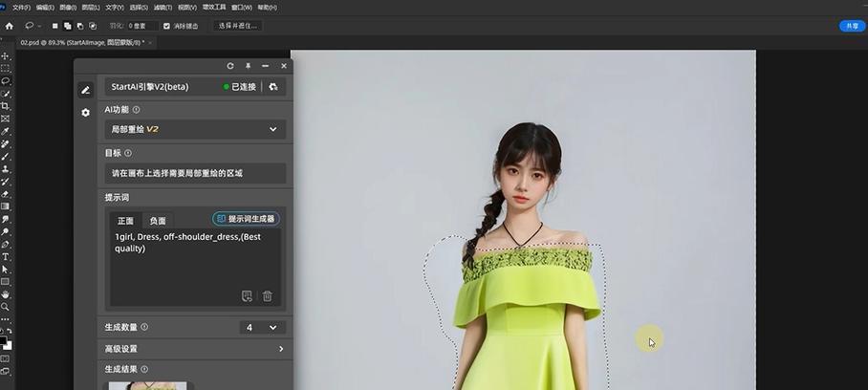Click the info icon next to 生成数量
Viewport: 868px width, 390px height.
click(144, 327)
